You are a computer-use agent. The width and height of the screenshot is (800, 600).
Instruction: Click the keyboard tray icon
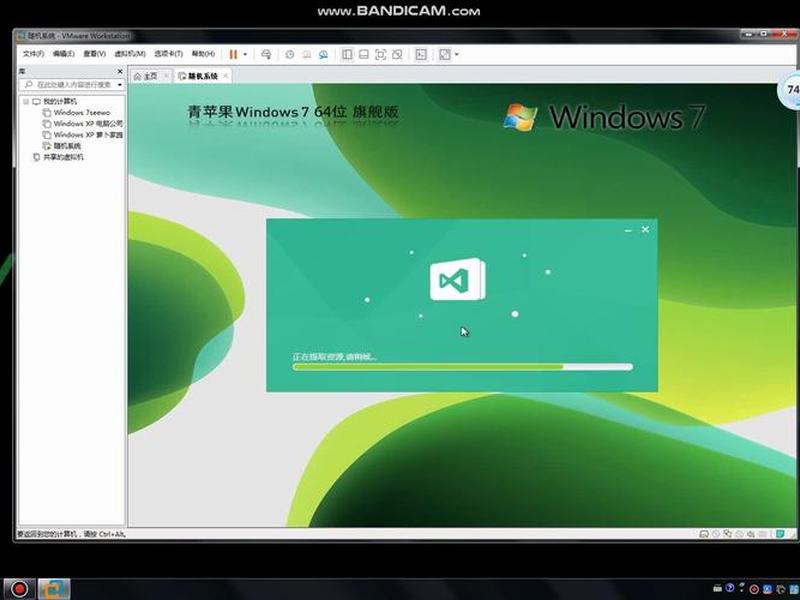point(717,589)
